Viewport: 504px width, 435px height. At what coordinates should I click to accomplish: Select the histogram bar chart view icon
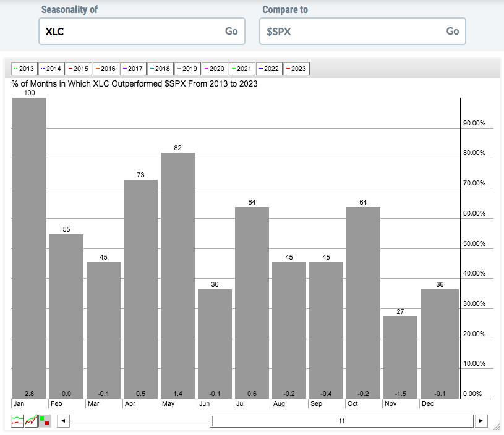tap(45, 421)
